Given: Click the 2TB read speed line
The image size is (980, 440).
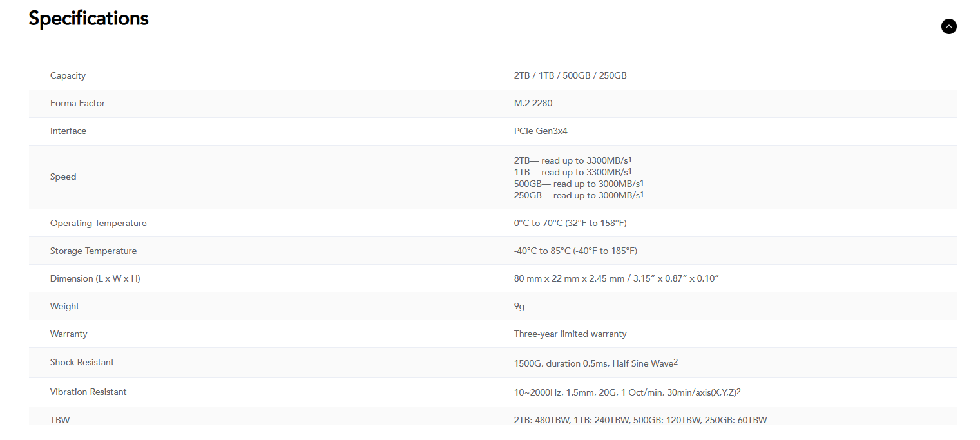Looking at the screenshot, I should pyautogui.click(x=572, y=160).
